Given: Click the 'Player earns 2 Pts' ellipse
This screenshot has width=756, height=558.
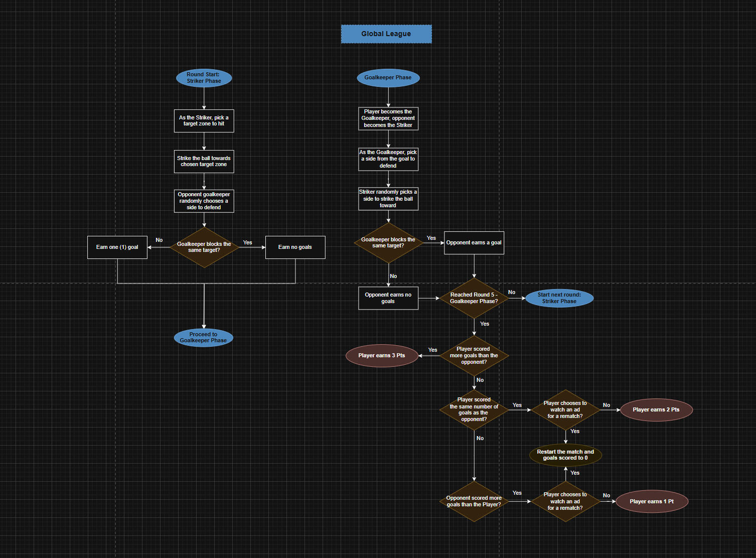Looking at the screenshot, I should point(656,410).
